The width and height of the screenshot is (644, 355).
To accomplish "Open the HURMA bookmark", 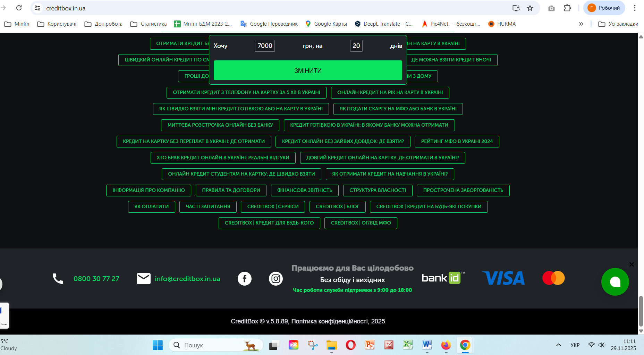I will click(x=502, y=24).
